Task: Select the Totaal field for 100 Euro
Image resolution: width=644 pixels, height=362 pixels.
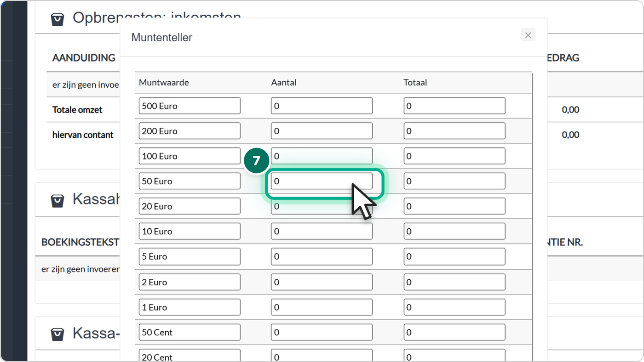Action: 454,156
